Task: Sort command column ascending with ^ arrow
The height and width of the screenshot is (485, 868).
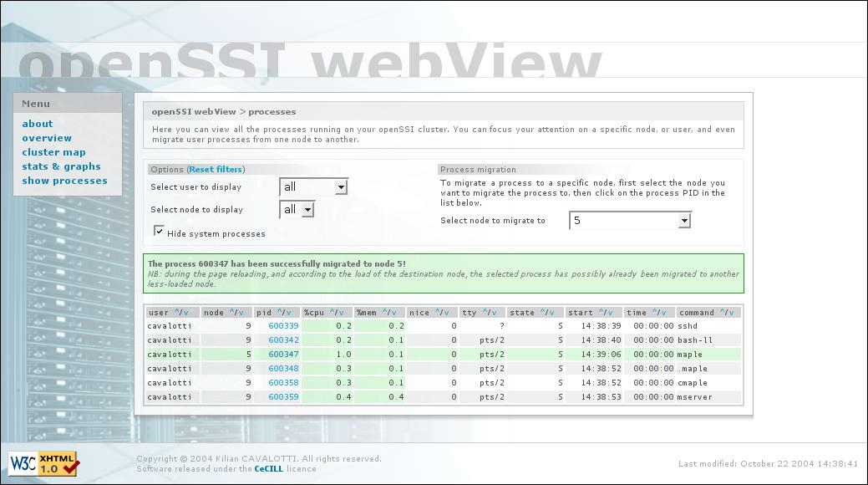Action: point(723,312)
